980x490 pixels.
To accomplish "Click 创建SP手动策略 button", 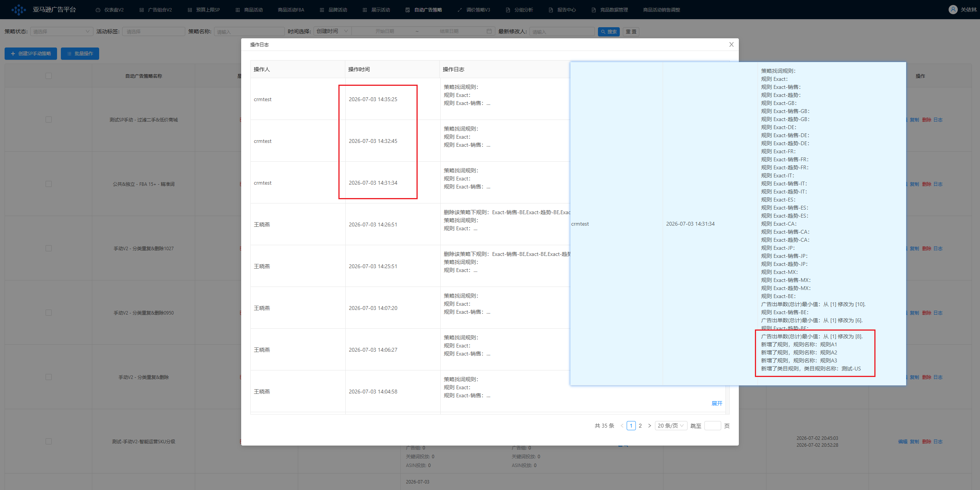I will click(31, 54).
